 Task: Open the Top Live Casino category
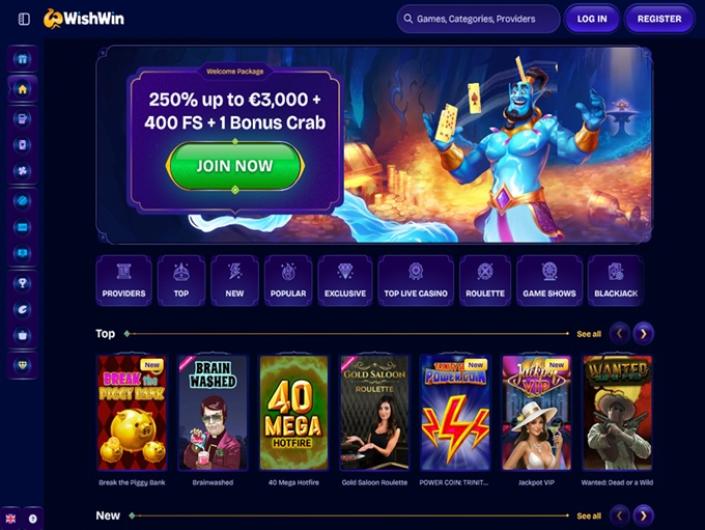point(415,281)
